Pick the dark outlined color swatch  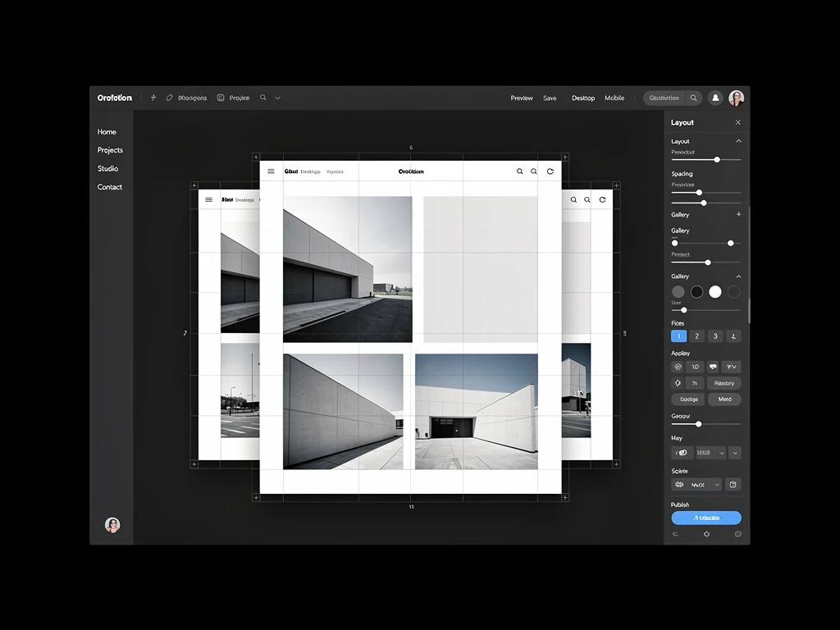click(734, 291)
